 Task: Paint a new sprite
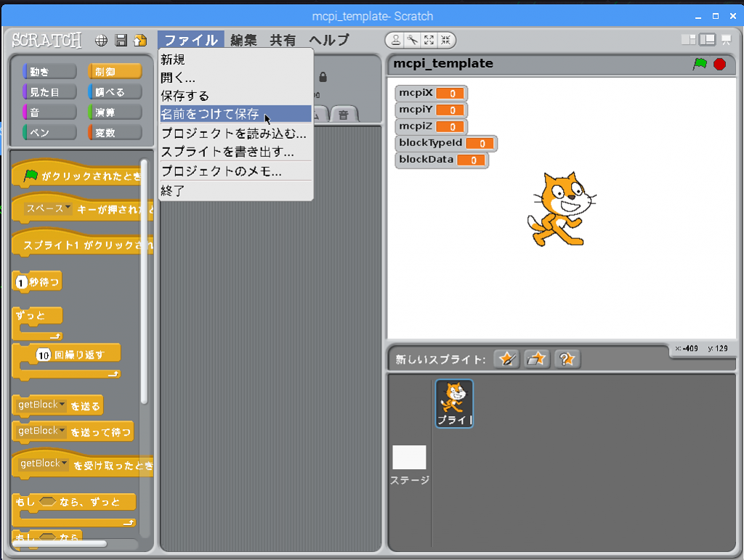[x=506, y=359]
